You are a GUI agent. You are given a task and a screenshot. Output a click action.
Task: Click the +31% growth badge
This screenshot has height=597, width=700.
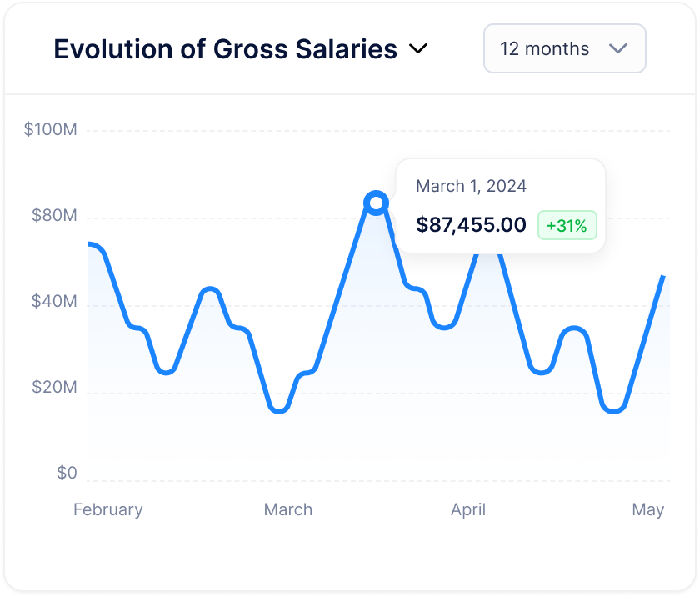click(x=567, y=225)
